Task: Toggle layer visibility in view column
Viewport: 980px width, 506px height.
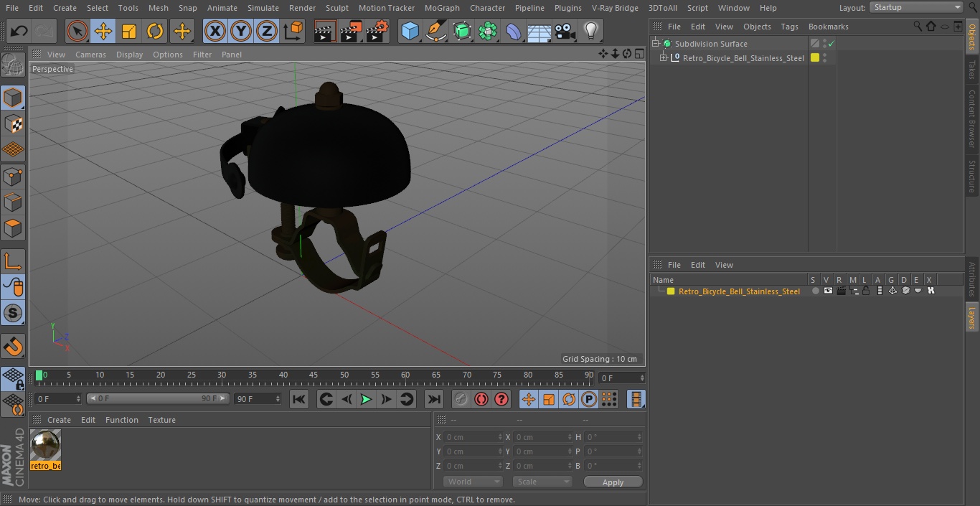Action: 827,291
